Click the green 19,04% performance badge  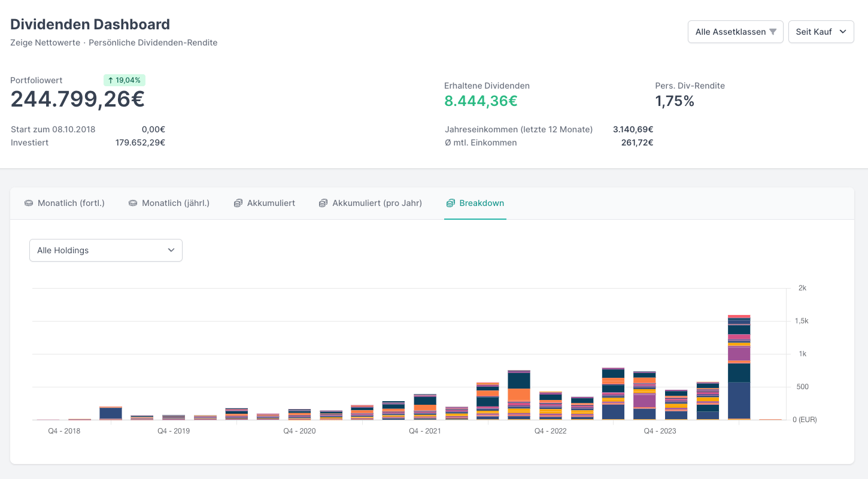[125, 80]
